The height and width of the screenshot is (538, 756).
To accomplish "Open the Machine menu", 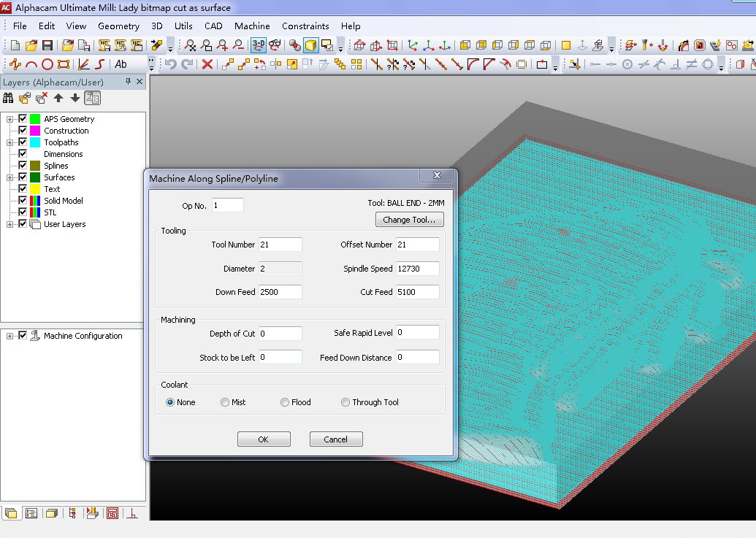I will pyautogui.click(x=252, y=26).
